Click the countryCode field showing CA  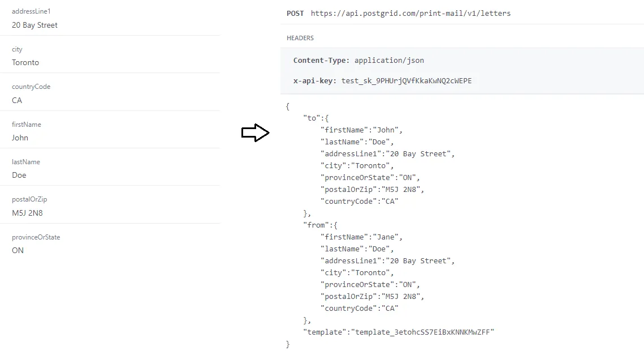pos(16,100)
